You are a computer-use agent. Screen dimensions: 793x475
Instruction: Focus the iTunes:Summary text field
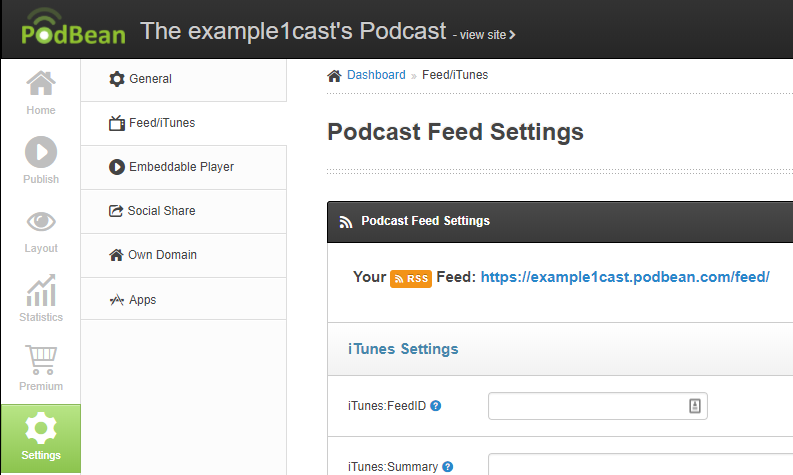(x=640, y=464)
